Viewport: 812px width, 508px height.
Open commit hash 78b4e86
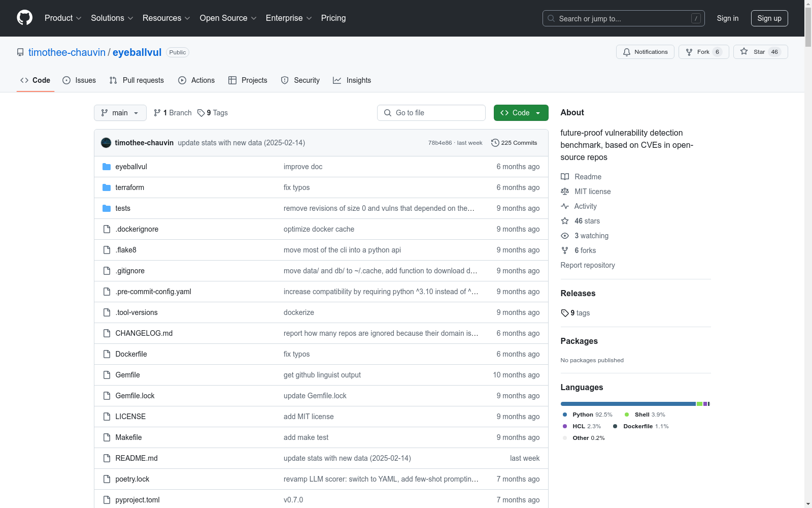(x=440, y=143)
